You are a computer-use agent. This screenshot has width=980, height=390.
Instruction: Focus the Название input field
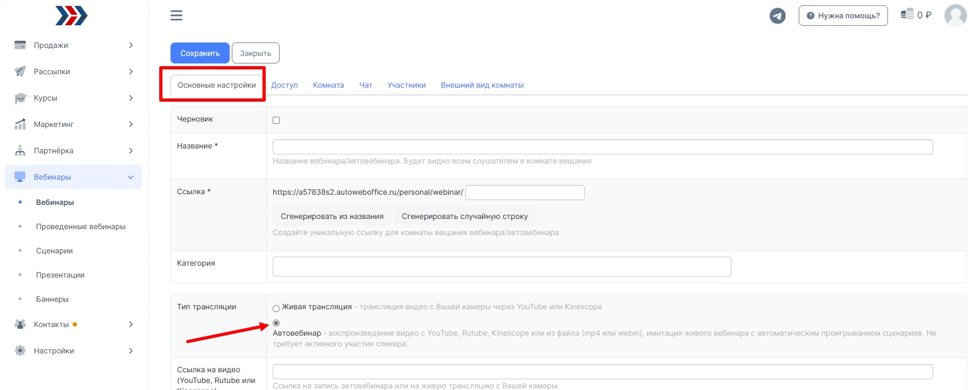click(x=602, y=147)
